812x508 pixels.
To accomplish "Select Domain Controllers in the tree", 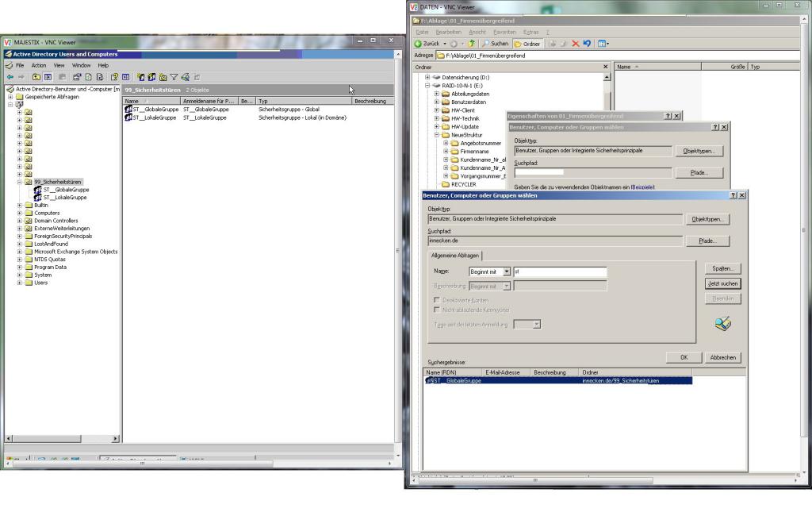I will (x=56, y=221).
